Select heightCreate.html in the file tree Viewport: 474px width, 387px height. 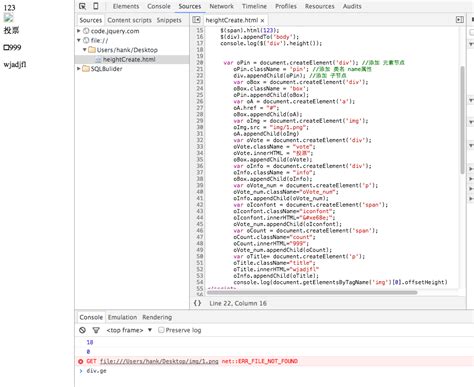tap(129, 59)
